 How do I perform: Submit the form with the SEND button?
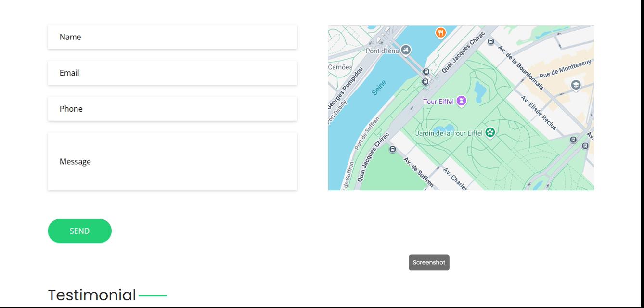point(79,231)
